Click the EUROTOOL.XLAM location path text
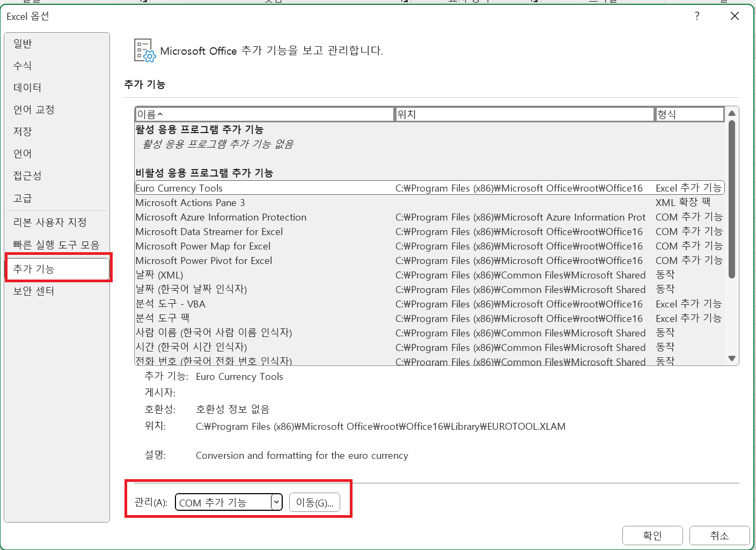The width and height of the screenshot is (756, 550). 381,427
